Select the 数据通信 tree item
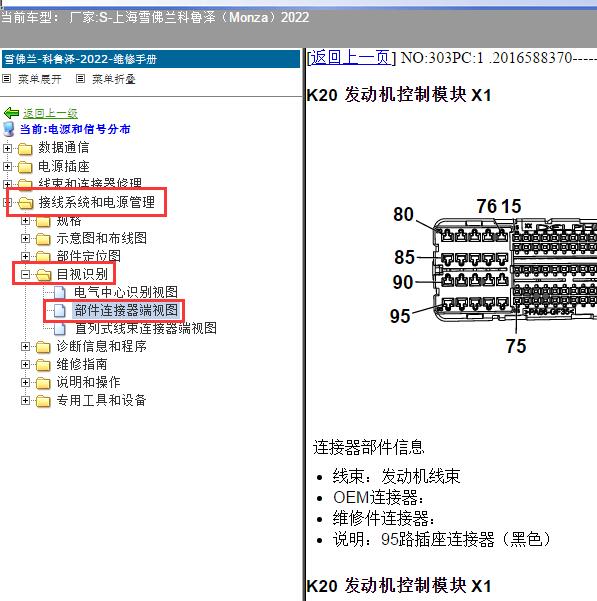The width and height of the screenshot is (597, 601). point(64,148)
